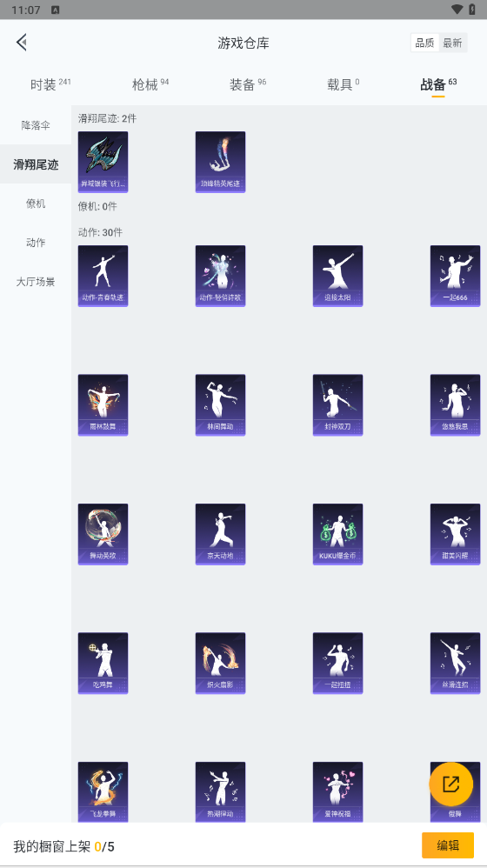This screenshot has width=487, height=868.
Task: Select the 飞龙拳舞 emote item
Action: [x=103, y=792]
